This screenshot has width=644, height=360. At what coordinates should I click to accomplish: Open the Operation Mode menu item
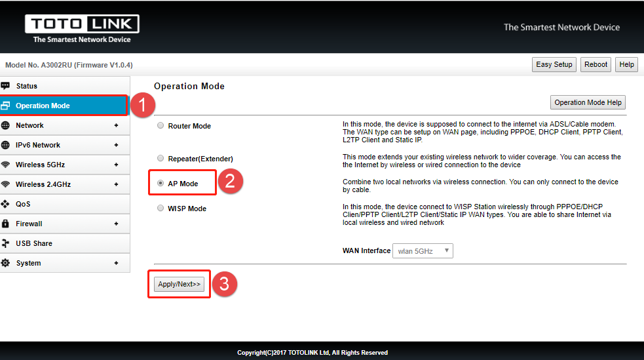click(x=64, y=106)
